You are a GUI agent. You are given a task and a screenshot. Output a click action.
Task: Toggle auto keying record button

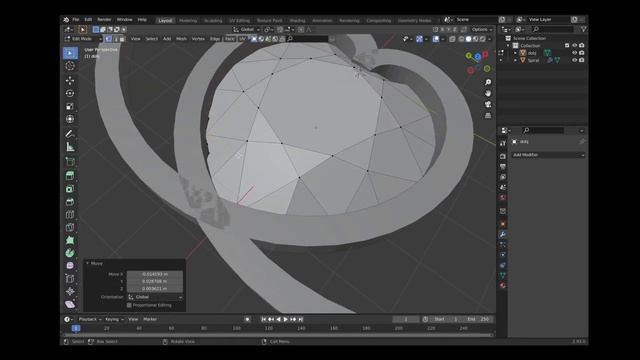coord(247,319)
